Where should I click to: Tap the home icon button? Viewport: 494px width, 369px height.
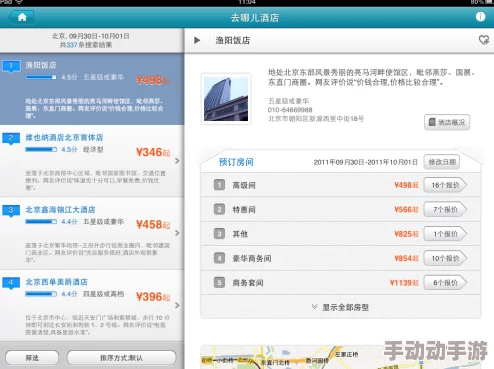click(21, 17)
